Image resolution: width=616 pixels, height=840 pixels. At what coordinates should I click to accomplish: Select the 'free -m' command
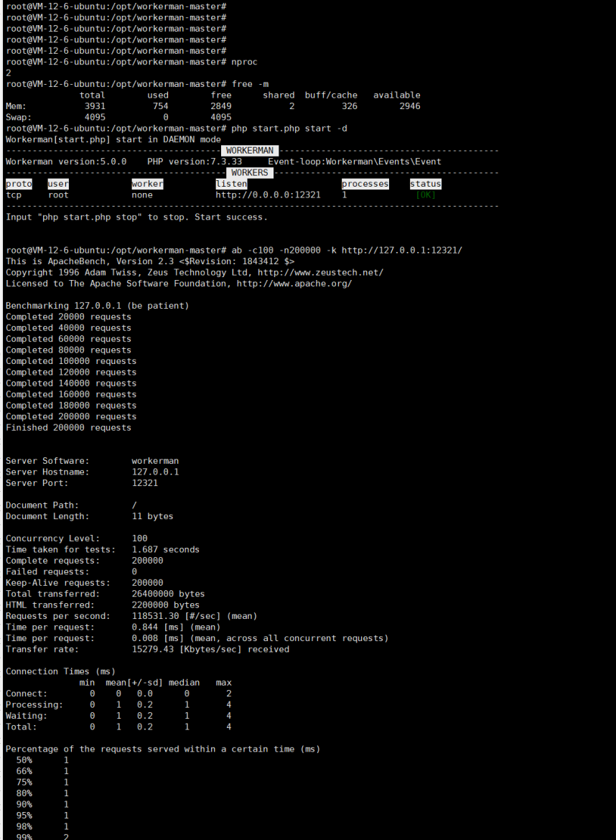250,84
